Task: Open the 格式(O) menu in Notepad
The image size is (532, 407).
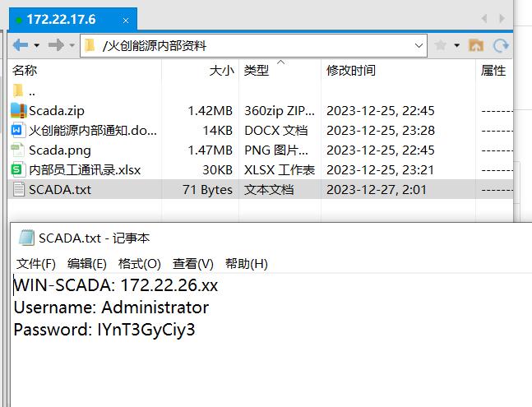Action: pos(139,264)
